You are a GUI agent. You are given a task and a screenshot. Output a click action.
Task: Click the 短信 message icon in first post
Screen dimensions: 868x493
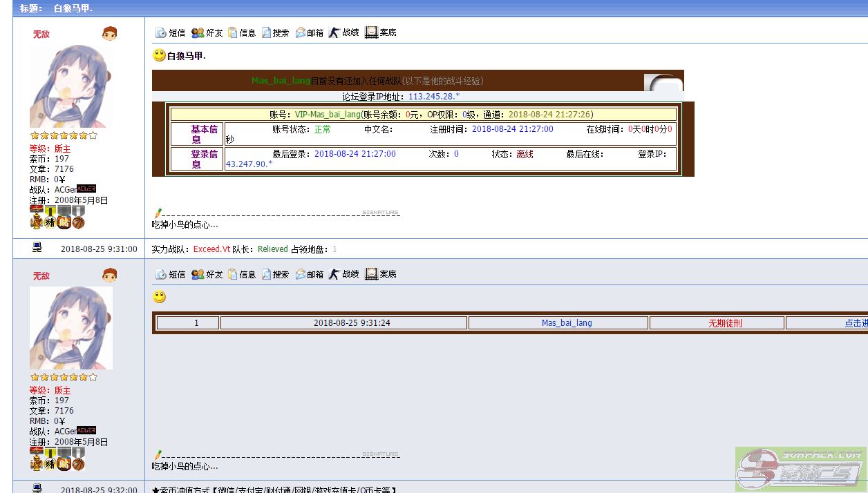pyautogui.click(x=161, y=32)
